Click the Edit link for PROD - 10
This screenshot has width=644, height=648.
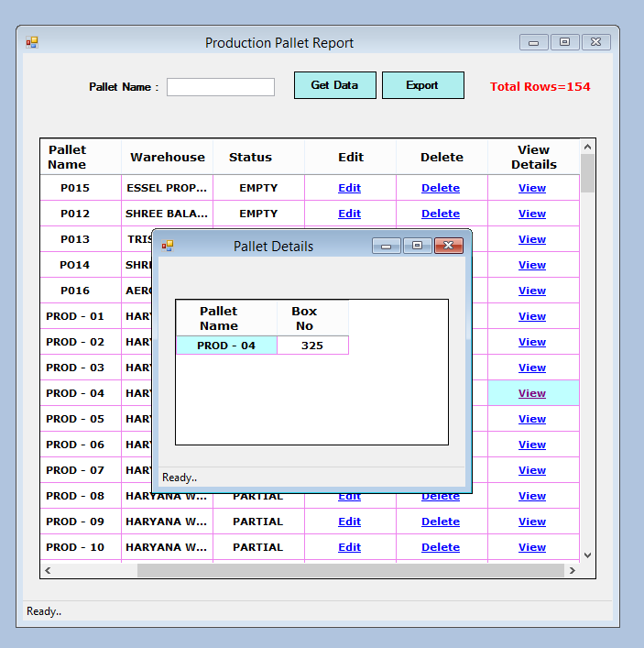pos(349,547)
